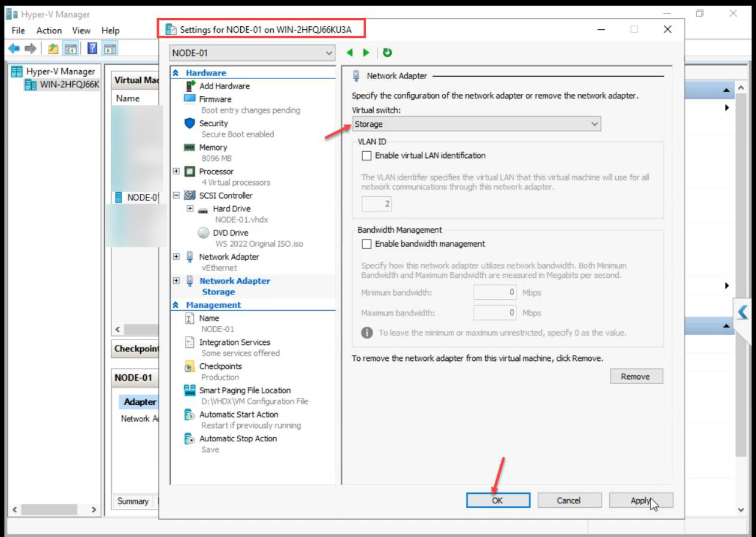Click the Cancel button
Screen dimensions: 756x537
[x=569, y=500]
